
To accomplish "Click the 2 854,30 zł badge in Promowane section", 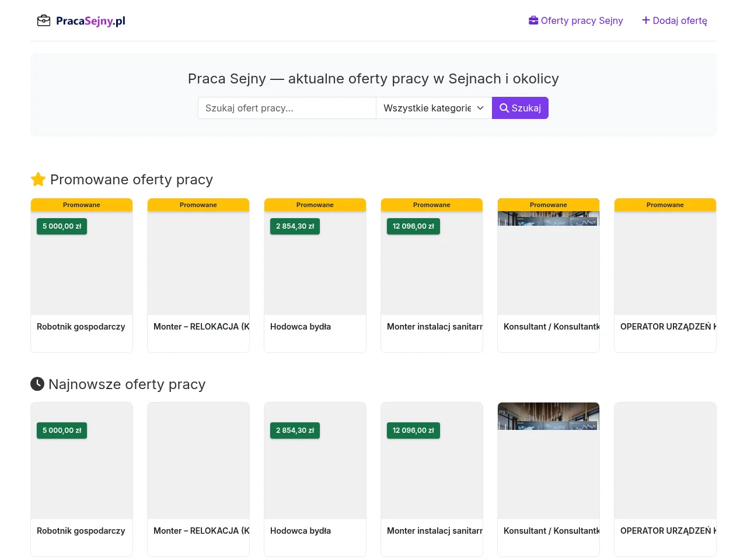I will click(x=295, y=226).
